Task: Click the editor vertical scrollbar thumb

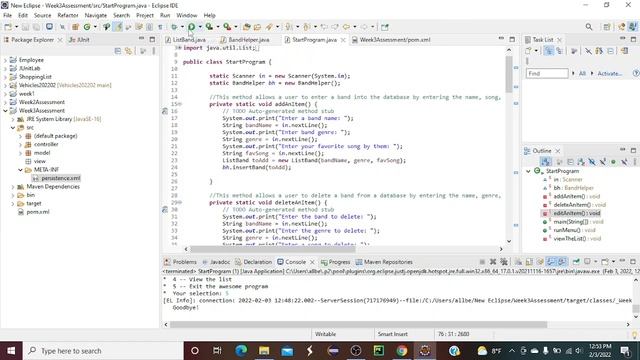Action: (509, 74)
